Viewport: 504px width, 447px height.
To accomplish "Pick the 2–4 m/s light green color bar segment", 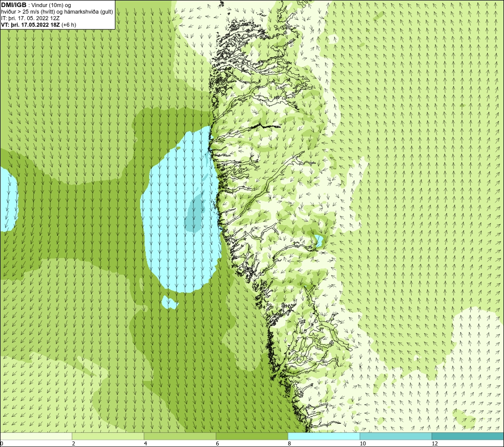I will (x=108, y=436).
